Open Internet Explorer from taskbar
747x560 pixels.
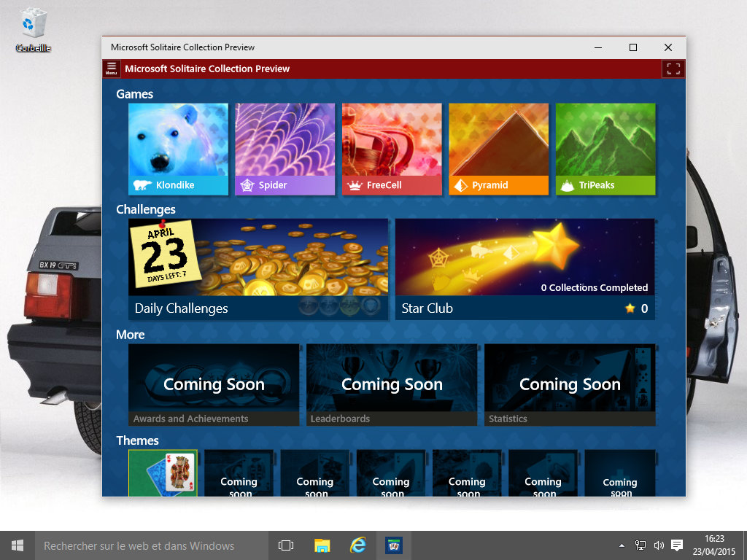coord(357,545)
